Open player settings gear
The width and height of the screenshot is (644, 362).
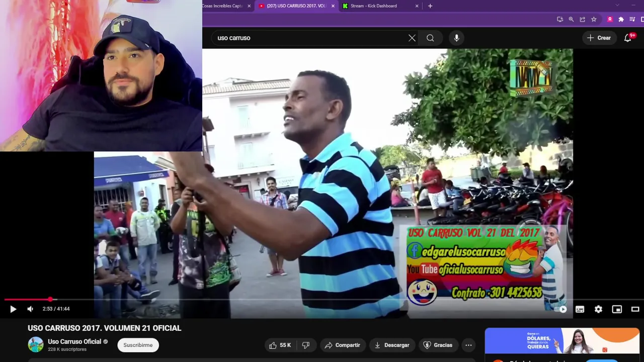click(598, 309)
